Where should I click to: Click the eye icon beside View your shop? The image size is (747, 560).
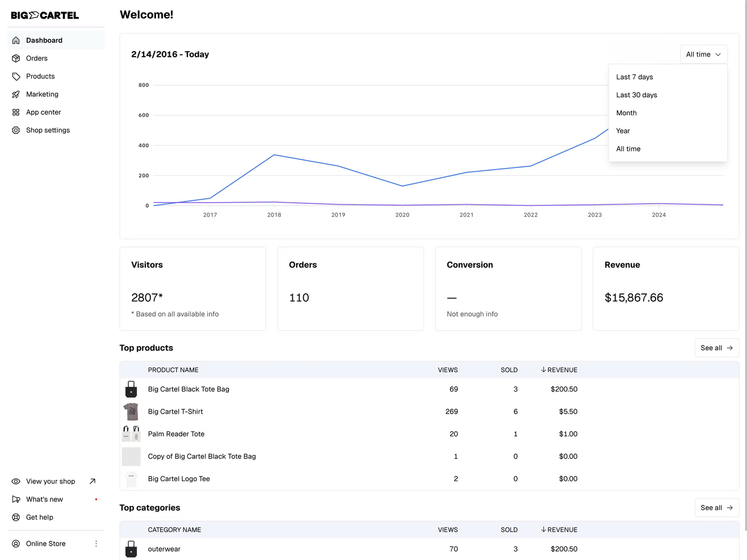pyautogui.click(x=16, y=481)
